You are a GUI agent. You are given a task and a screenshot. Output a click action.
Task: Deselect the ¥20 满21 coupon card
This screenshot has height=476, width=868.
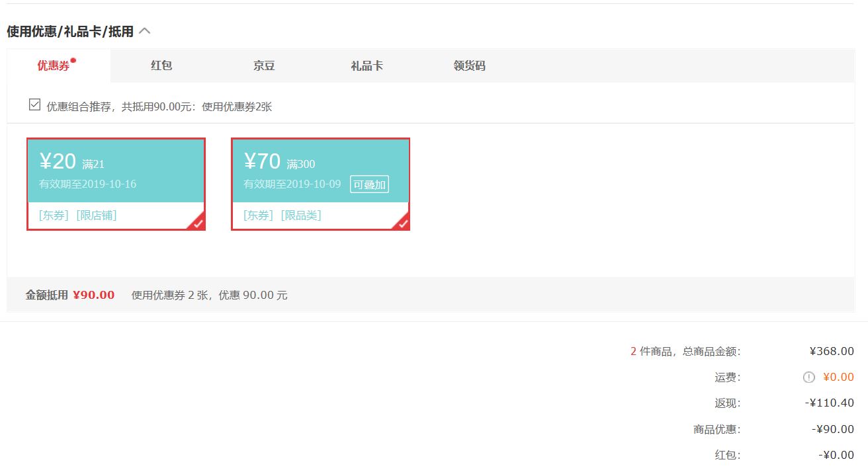[116, 184]
